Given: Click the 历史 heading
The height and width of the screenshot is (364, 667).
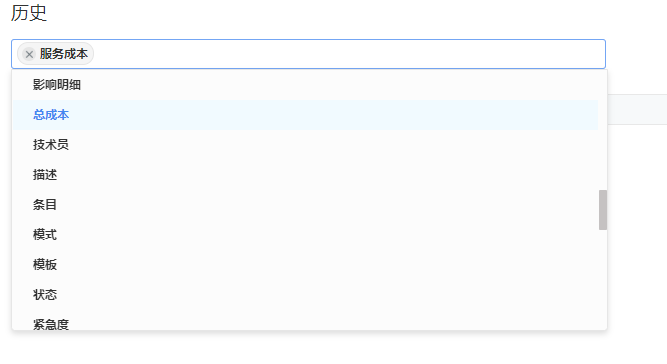Looking at the screenshot, I should click(29, 13).
